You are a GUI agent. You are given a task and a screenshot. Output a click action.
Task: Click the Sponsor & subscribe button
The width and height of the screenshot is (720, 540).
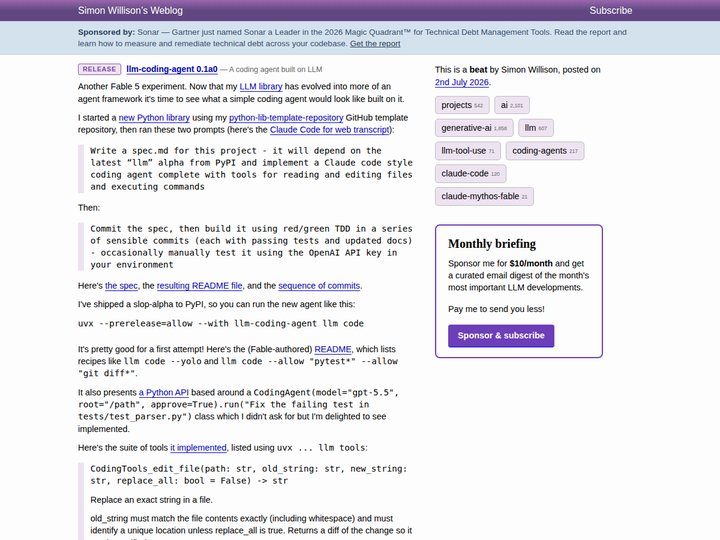coord(501,336)
